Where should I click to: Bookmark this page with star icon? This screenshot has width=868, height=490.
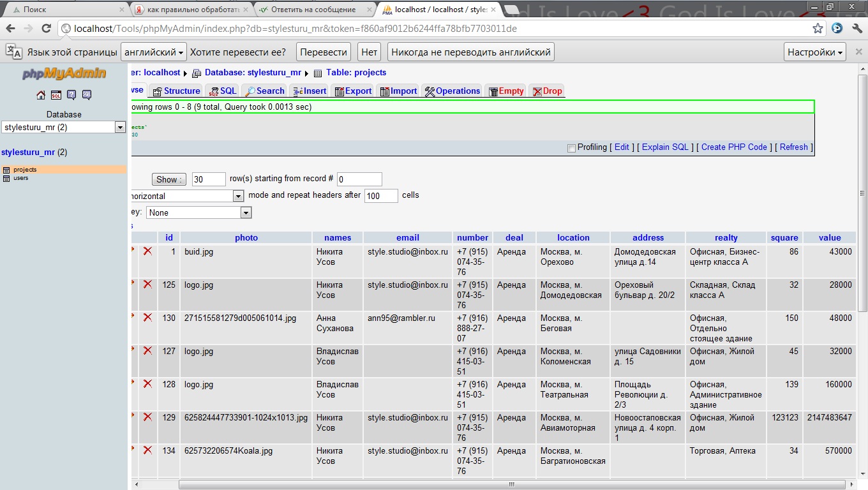818,29
